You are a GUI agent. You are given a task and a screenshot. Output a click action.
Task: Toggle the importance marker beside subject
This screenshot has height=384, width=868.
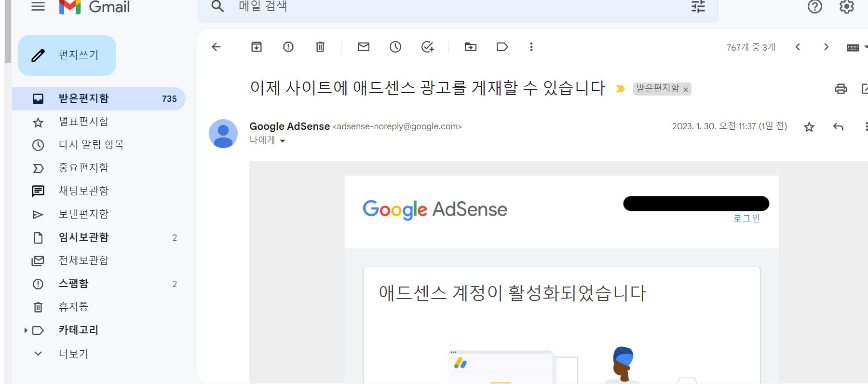coord(621,89)
